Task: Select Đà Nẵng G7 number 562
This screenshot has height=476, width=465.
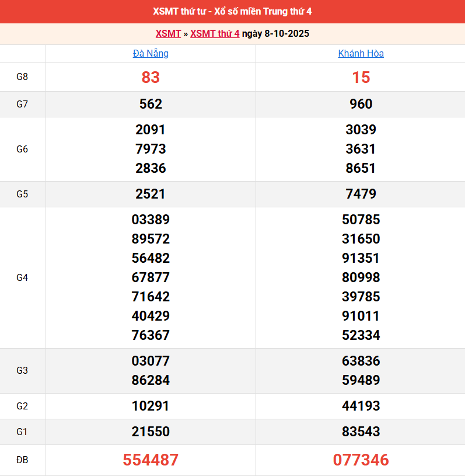Action: pyautogui.click(x=151, y=105)
